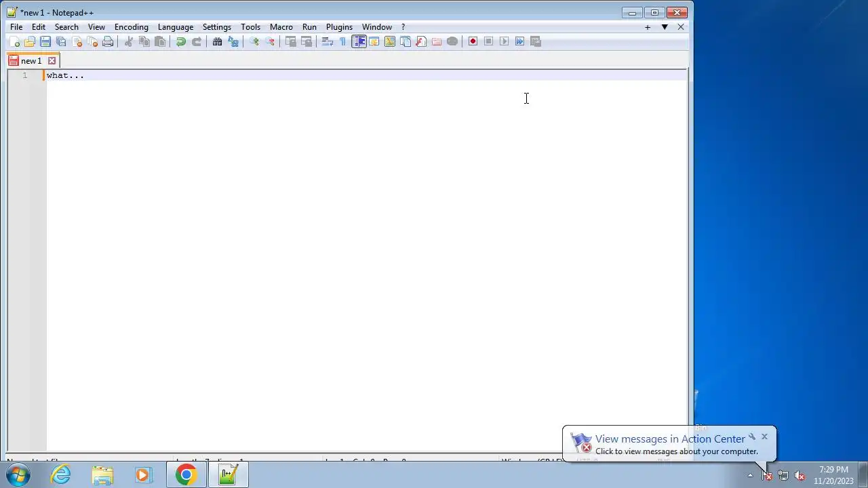Open the Macro menu

281,27
